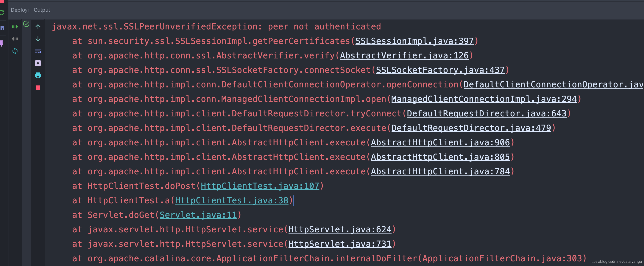Open HttpClientTest.java:38 link
The height and width of the screenshot is (266, 644).
(232, 200)
